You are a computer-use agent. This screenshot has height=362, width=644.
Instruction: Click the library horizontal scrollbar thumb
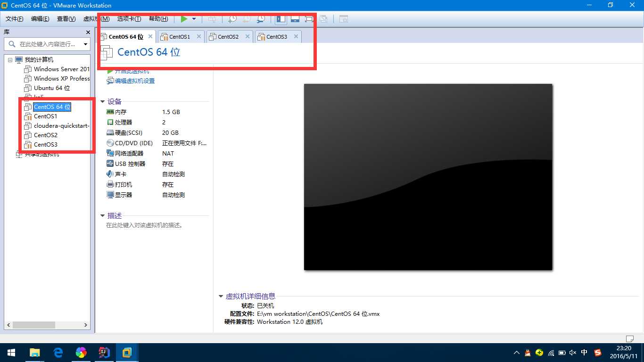pos(34,325)
